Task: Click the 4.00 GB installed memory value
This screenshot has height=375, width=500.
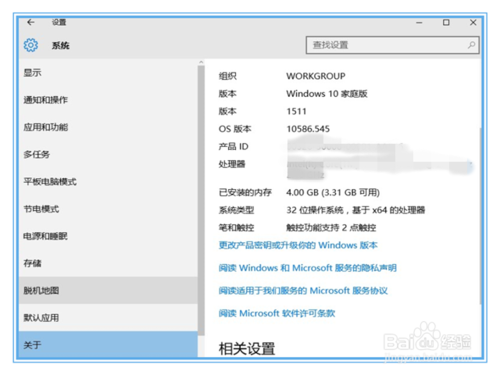Action: tap(333, 192)
